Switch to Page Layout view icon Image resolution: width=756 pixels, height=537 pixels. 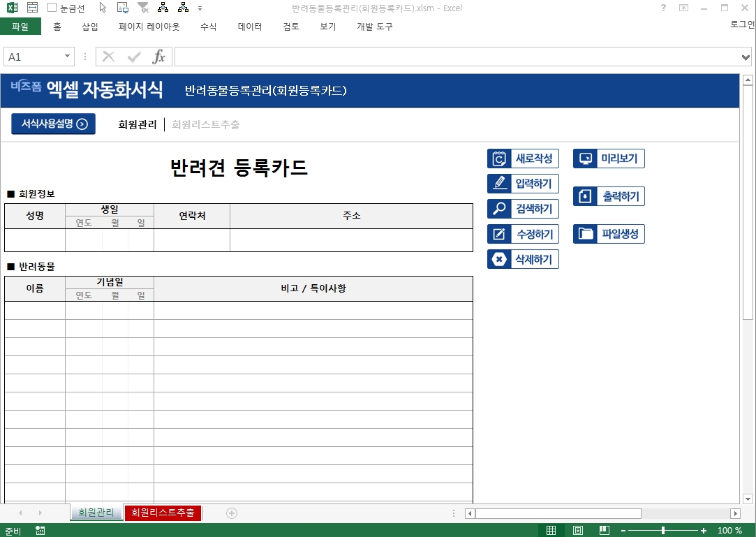(x=577, y=531)
